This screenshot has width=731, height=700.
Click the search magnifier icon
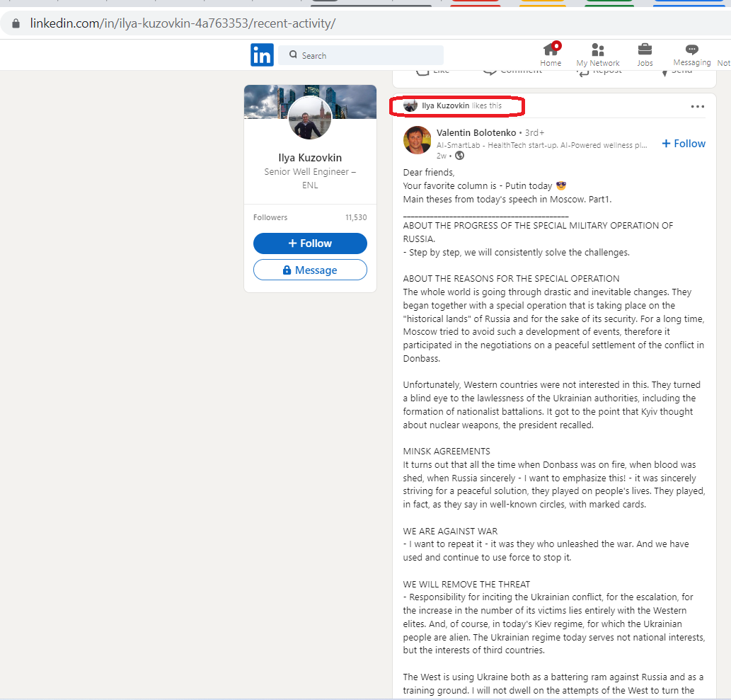pos(293,54)
